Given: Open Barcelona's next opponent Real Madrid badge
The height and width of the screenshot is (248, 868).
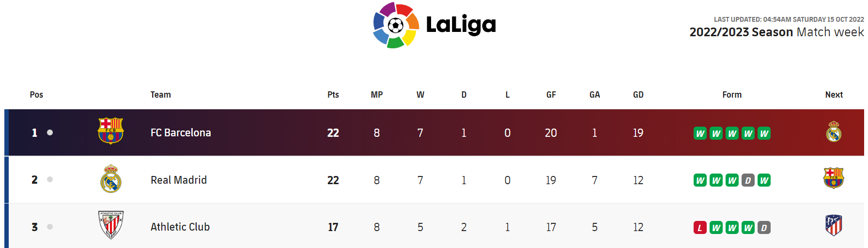Looking at the screenshot, I should (834, 132).
